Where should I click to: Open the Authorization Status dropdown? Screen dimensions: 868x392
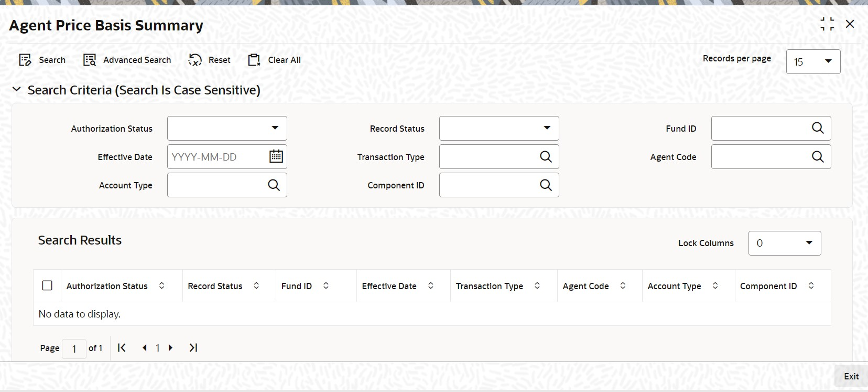(227, 129)
